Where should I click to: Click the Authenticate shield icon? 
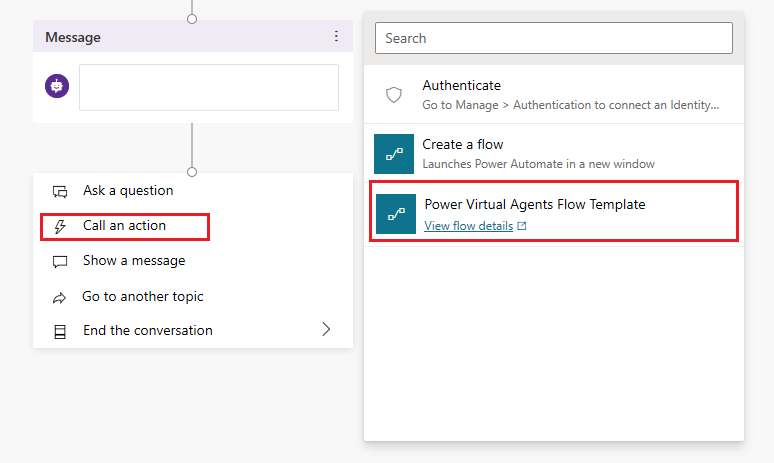coord(393,95)
